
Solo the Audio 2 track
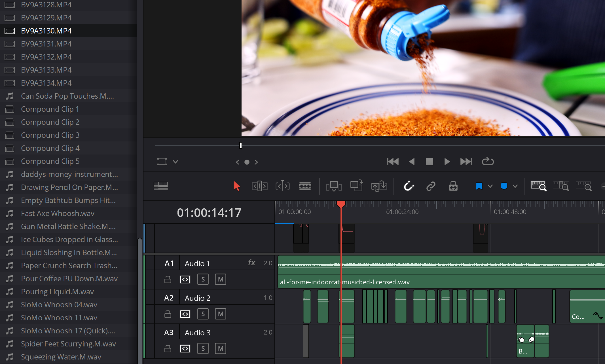coord(203,314)
